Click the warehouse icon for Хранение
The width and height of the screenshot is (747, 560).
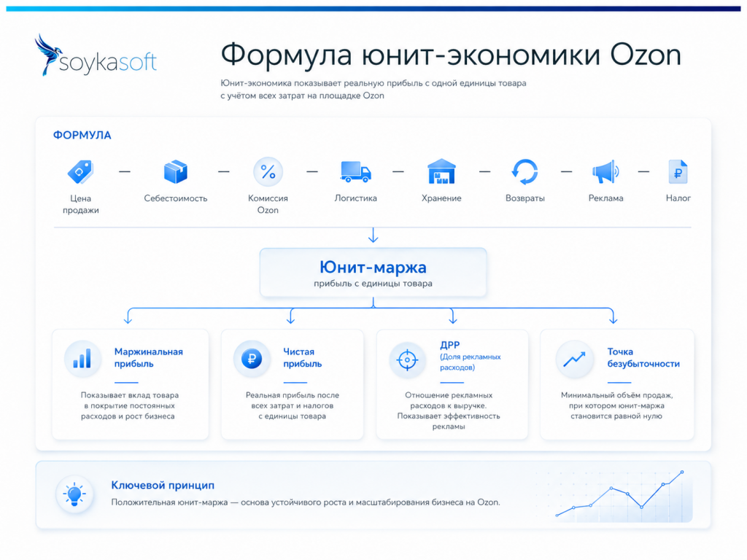(x=441, y=171)
